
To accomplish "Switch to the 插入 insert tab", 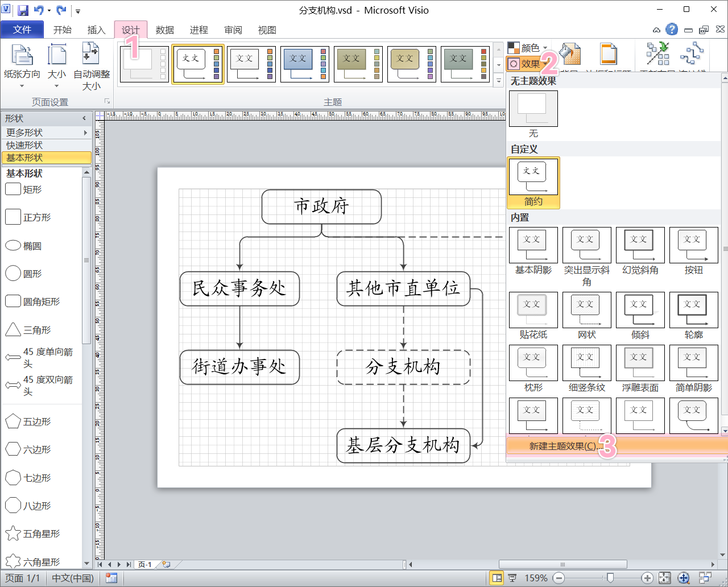I will (x=96, y=30).
